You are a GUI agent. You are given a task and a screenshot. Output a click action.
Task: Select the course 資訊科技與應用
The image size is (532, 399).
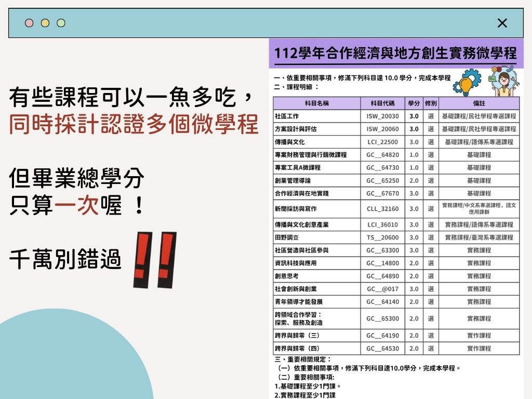click(x=296, y=263)
